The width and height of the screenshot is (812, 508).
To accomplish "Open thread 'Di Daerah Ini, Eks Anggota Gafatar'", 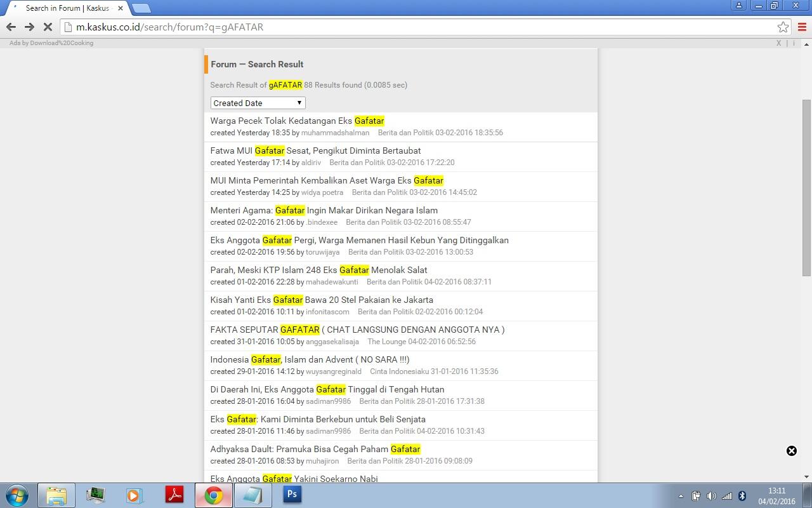I will tap(327, 389).
